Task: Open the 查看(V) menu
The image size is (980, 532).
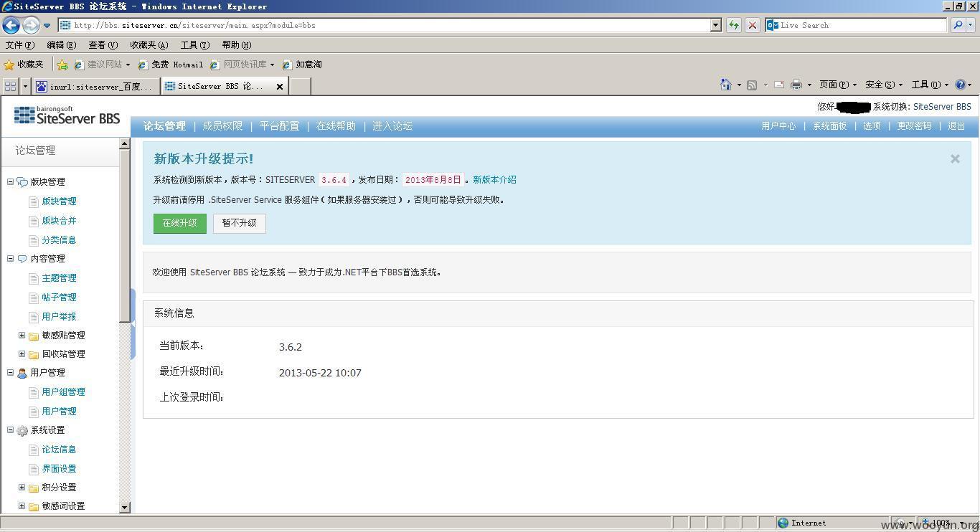Action: pyautogui.click(x=103, y=44)
